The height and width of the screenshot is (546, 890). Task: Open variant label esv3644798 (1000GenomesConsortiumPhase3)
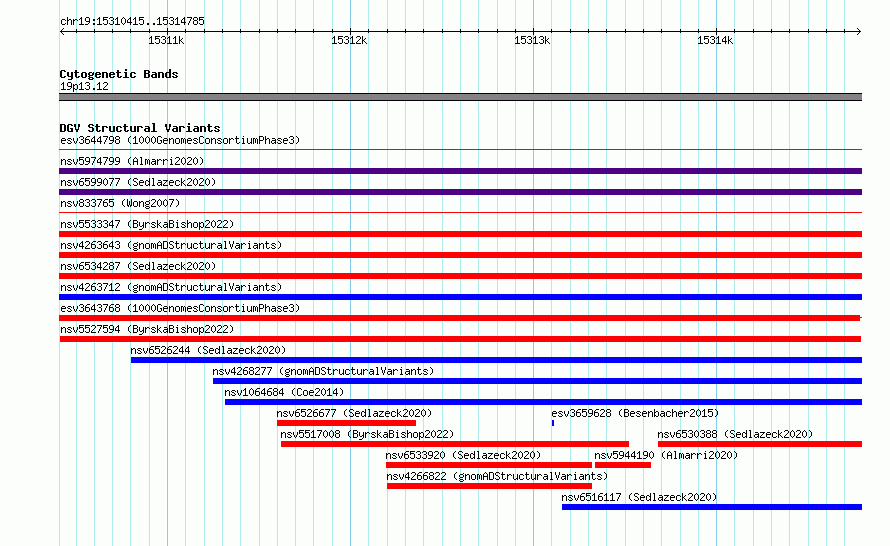click(x=180, y=140)
